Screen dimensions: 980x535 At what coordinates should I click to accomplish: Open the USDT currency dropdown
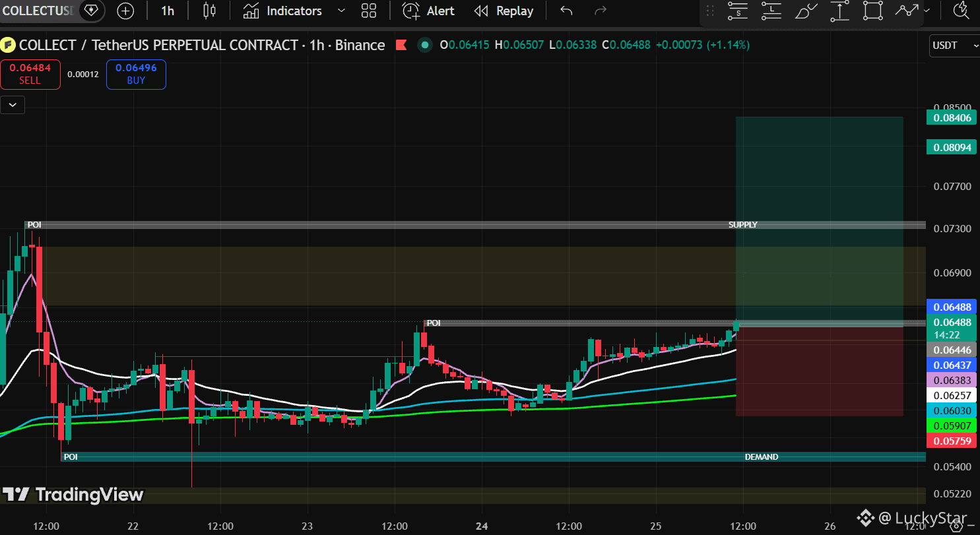click(x=954, y=46)
